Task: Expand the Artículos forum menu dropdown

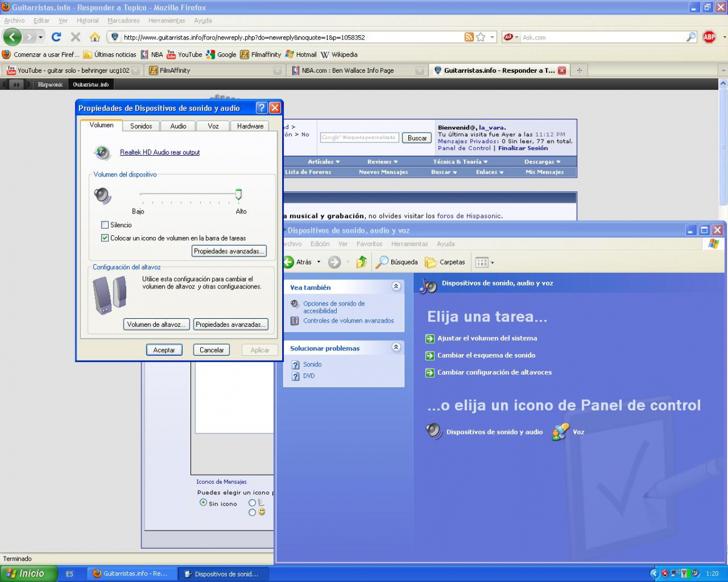Action: pos(324,162)
